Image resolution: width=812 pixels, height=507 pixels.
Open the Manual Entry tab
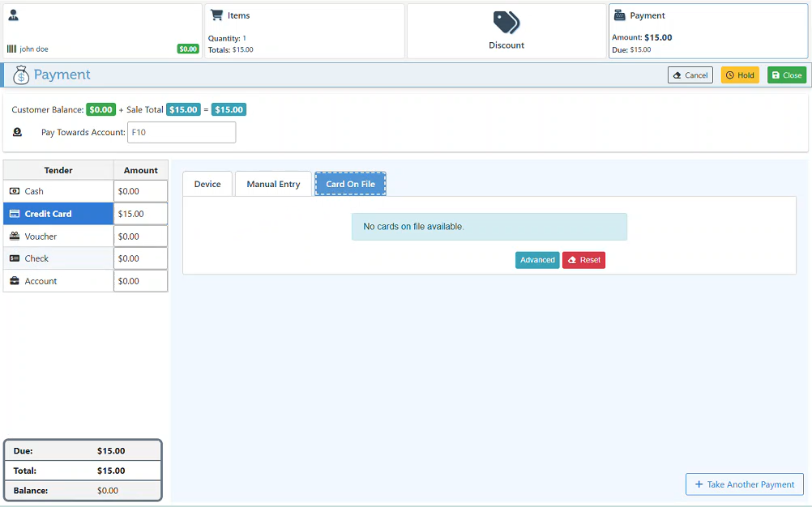273,184
